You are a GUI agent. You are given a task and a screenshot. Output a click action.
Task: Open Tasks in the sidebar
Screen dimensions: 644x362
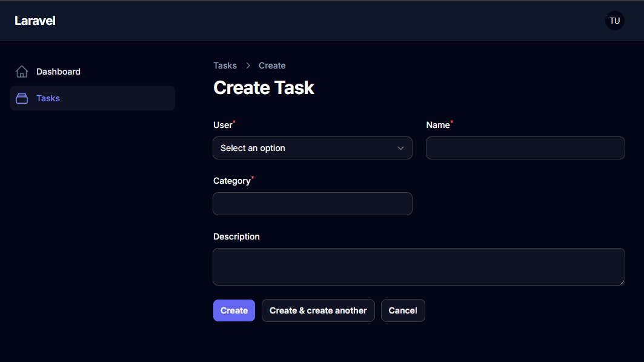pos(93,98)
